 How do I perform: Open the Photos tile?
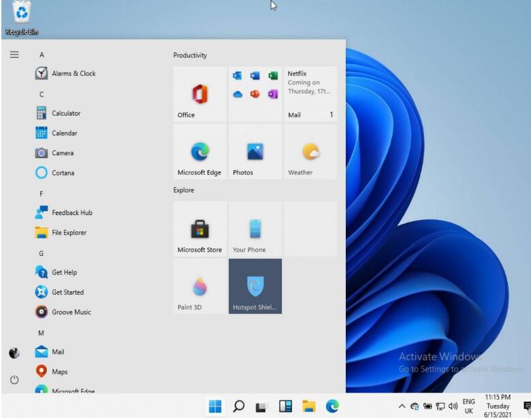tap(255, 151)
